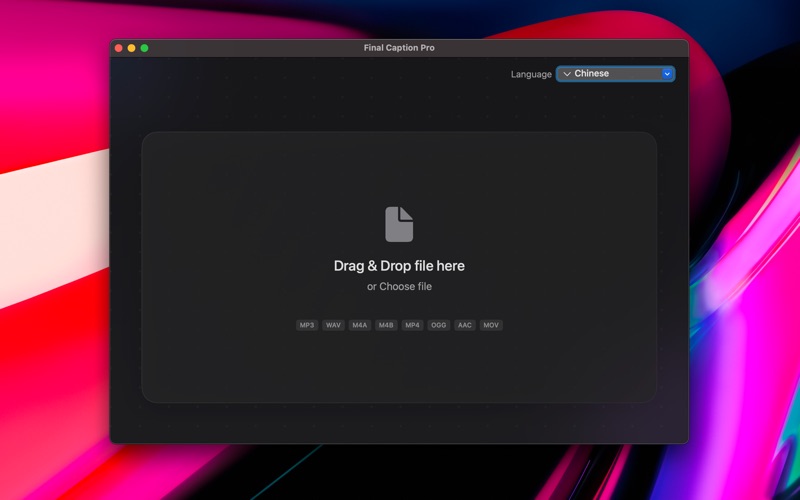Click the WAV format badge

[x=333, y=325]
